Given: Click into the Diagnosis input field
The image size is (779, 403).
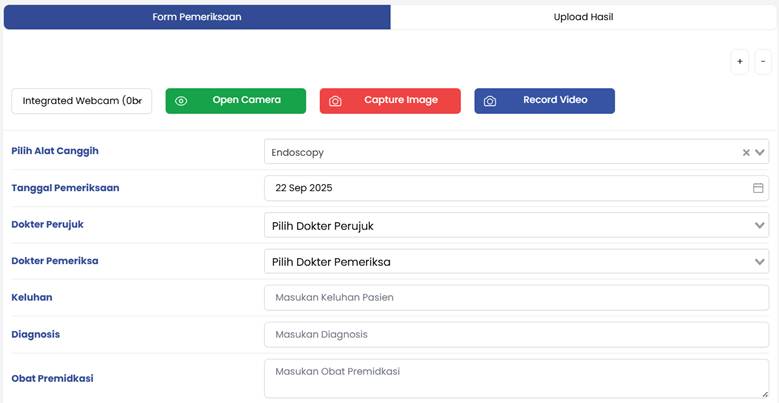Looking at the screenshot, I should tap(516, 334).
